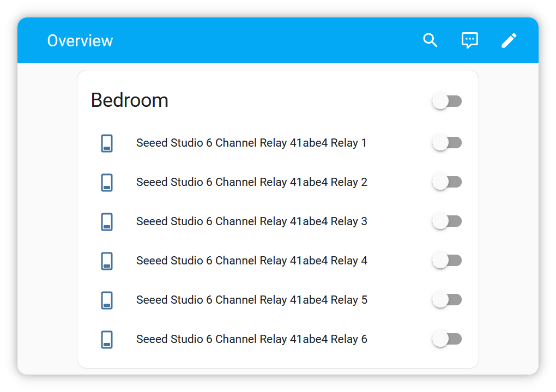Image resolution: width=556 pixels, height=392 pixels.
Task: Select the 41abe4 Relay 3 label
Action: point(252,222)
